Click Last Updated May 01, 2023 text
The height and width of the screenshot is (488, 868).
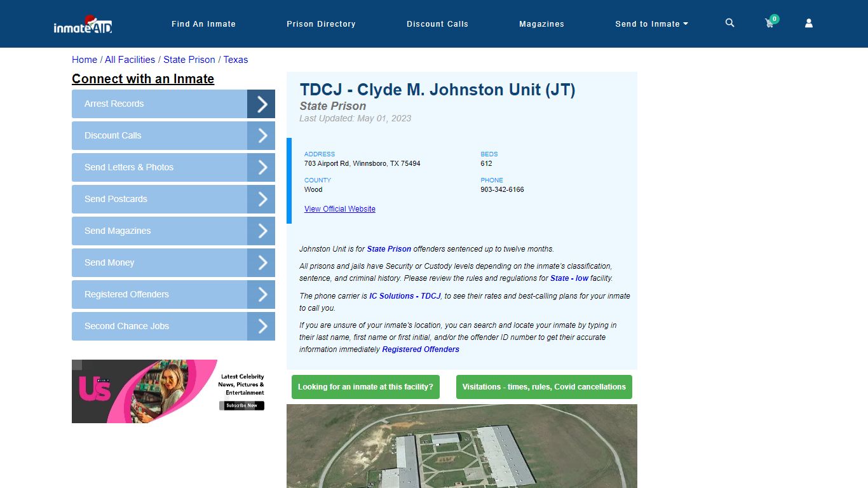tap(355, 118)
